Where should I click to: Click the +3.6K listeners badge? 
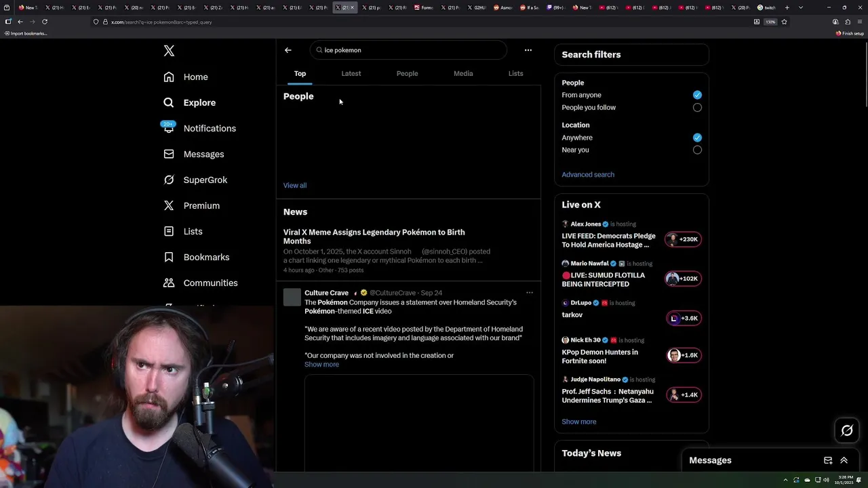(x=684, y=318)
